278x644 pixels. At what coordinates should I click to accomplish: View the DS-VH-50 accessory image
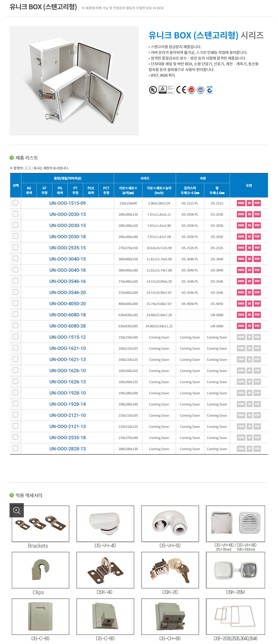[x=170, y=524]
